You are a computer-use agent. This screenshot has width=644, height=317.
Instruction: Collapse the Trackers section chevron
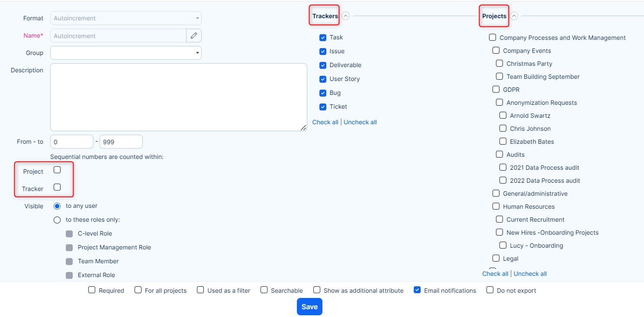345,16
